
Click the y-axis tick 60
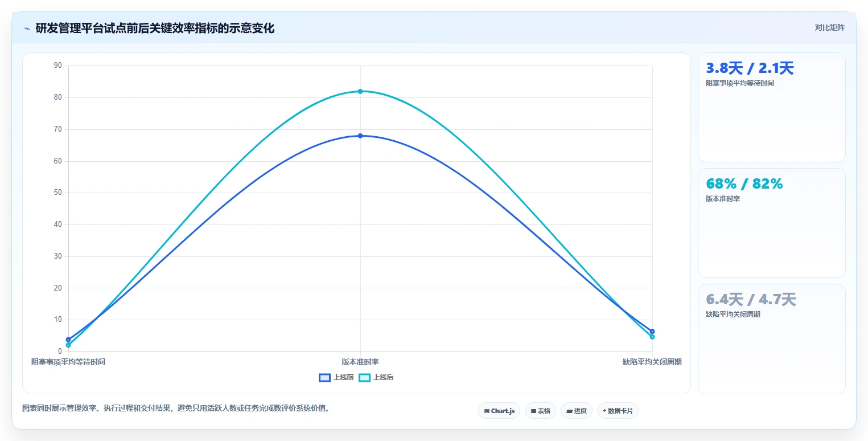coord(57,161)
